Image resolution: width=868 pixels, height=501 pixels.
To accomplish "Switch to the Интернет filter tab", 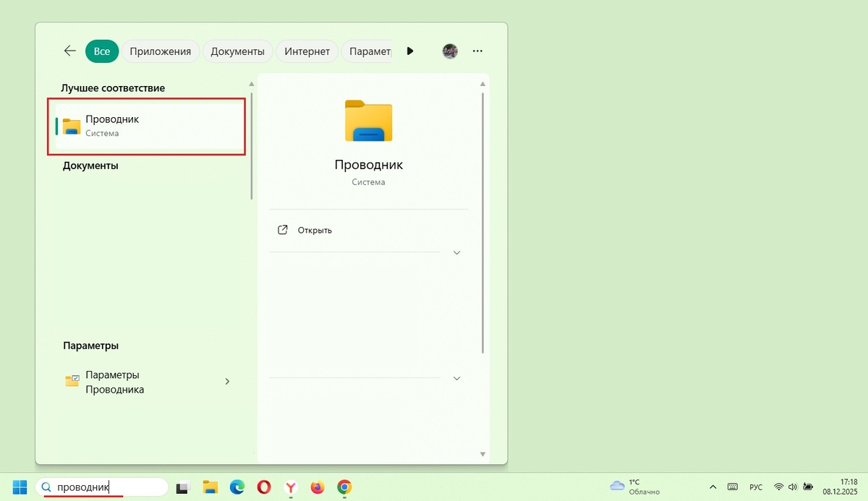I will [x=307, y=51].
